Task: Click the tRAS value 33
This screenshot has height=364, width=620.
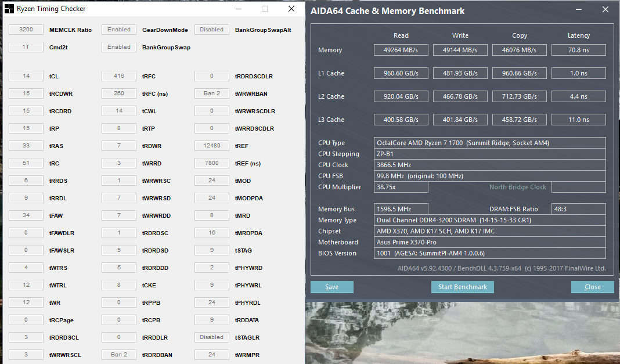Action: [26, 146]
